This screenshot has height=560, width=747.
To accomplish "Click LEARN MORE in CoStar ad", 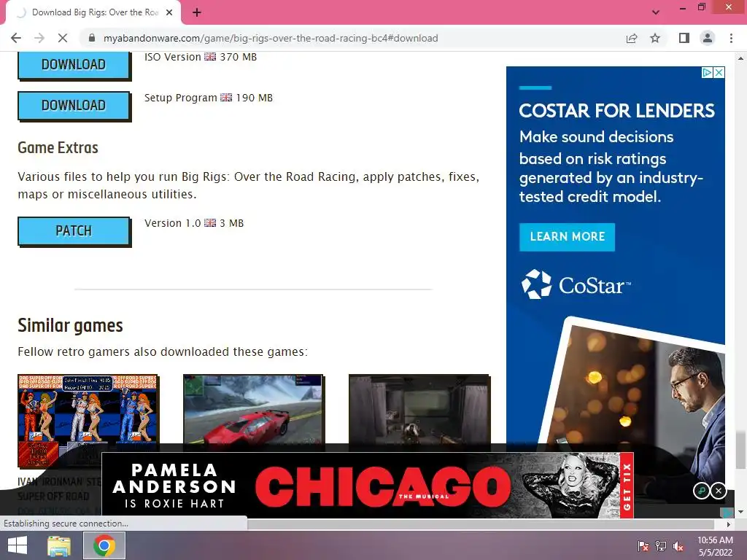I will coord(567,237).
